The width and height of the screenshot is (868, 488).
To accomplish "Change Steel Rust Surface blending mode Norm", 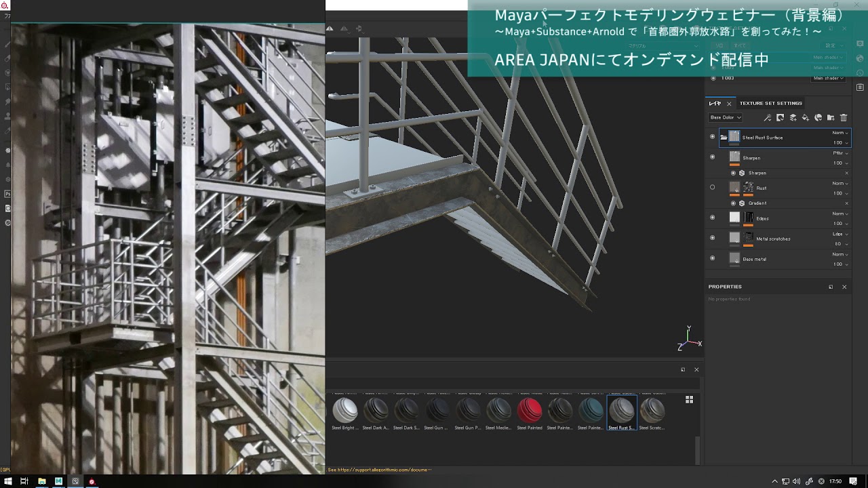I will 840,133.
